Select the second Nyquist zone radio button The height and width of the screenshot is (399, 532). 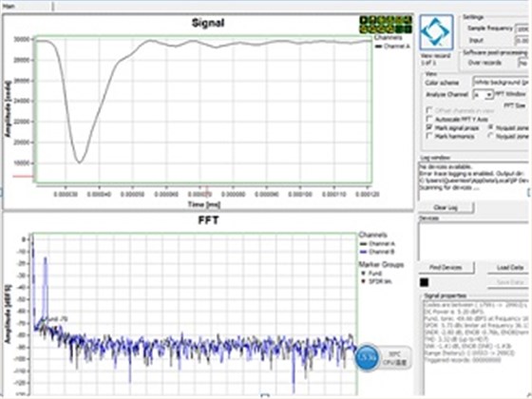point(490,136)
